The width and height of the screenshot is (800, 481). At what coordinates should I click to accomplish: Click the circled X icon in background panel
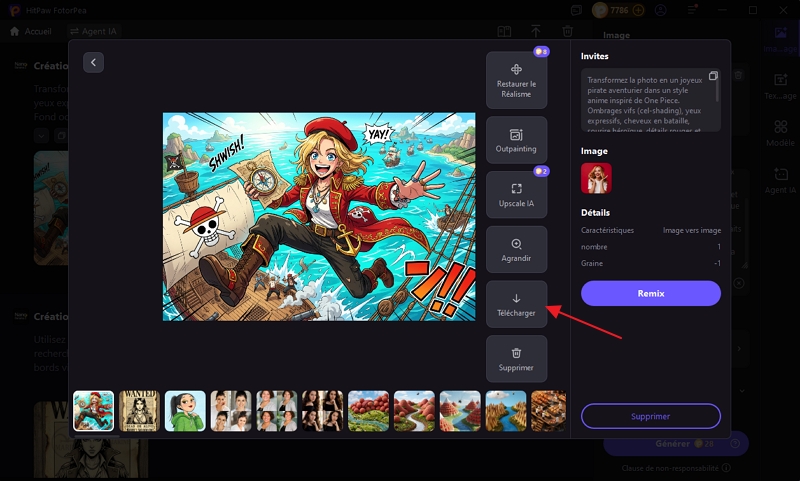pyautogui.click(x=739, y=283)
